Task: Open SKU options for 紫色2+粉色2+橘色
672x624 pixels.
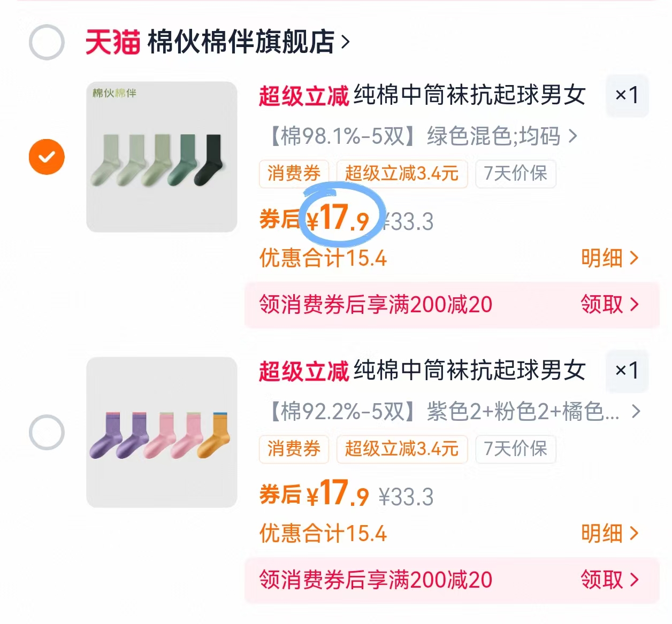Action: pos(449,412)
